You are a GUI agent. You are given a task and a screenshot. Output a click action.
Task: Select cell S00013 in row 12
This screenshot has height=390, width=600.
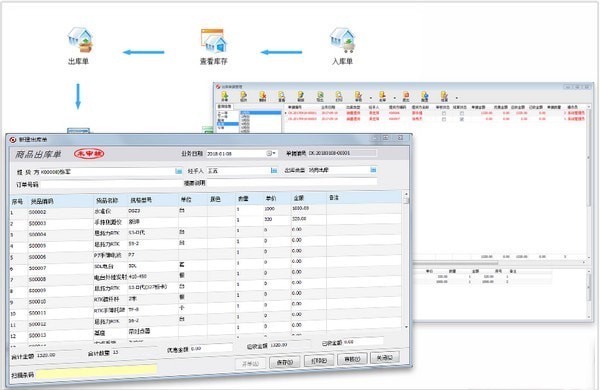click(x=60, y=335)
